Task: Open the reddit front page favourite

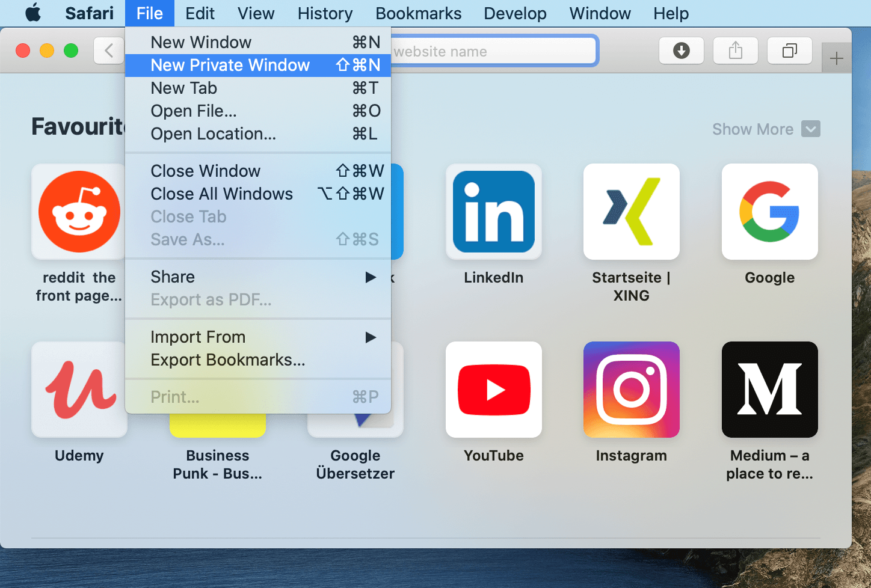Action: coord(78,212)
